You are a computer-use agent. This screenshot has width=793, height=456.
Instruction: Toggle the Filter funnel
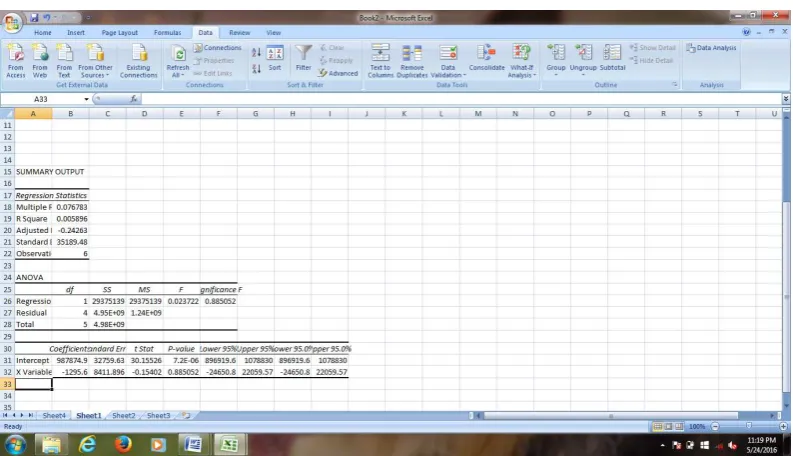(303, 58)
